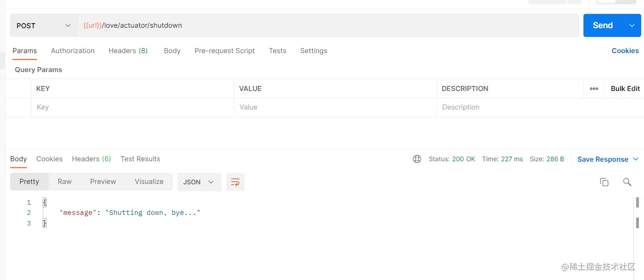Switch to the request Body tab
Image resolution: width=644 pixels, height=280 pixels.
[x=172, y=51]
